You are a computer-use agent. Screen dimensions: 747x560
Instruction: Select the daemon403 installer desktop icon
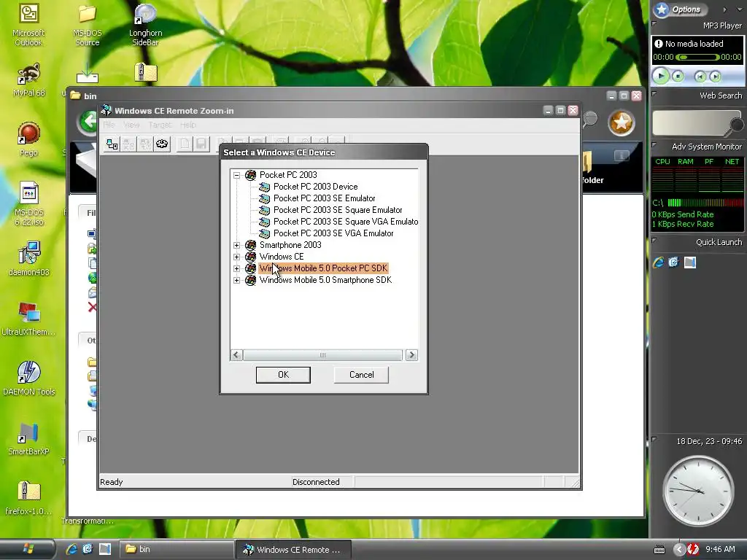coord(28,259)
